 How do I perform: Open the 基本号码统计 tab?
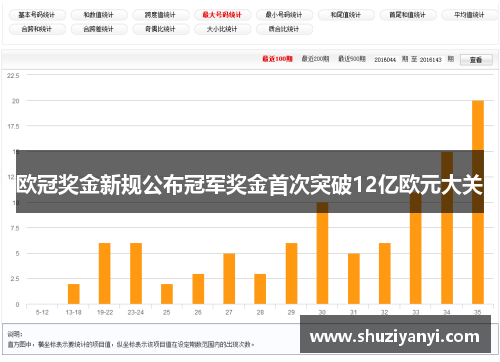37,15
